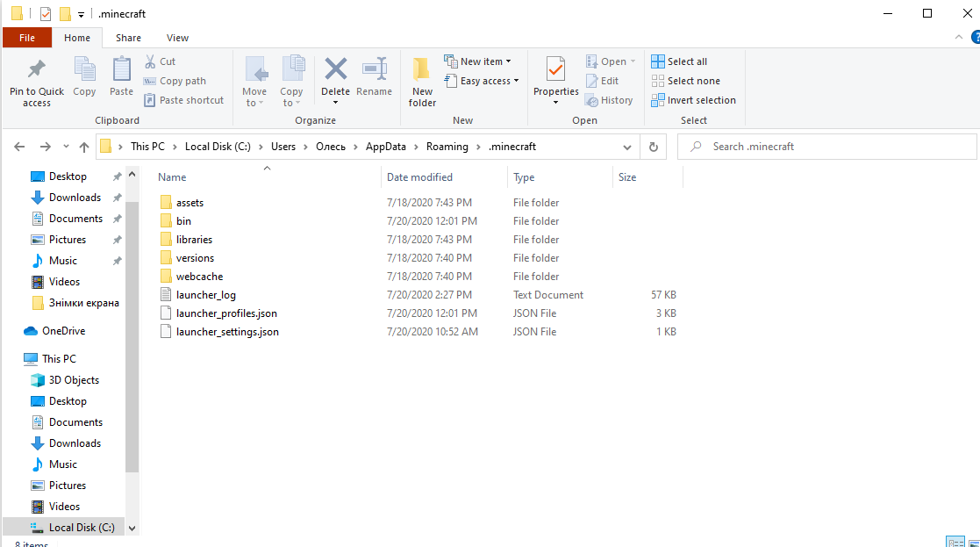
Task: Click the Paste icon in ribbon
Action: pyautogui.click(x=121, y=70)
